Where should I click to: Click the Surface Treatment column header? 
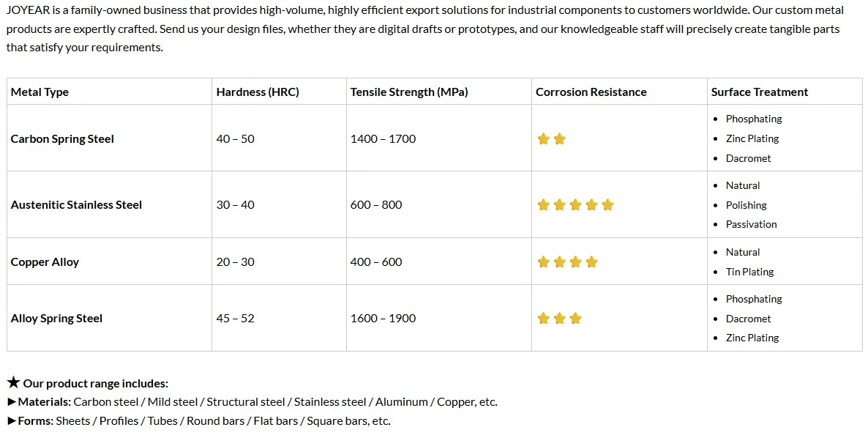760,92
